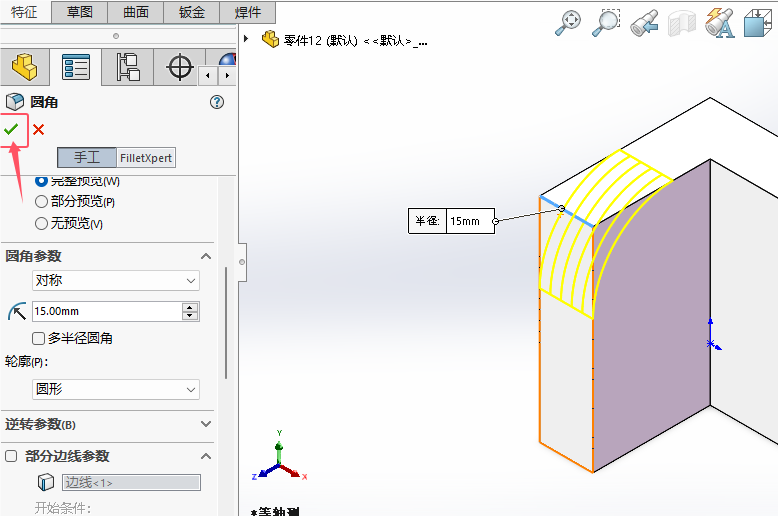Image resolution: width=778 pixels, height=516 pixels.
Task: Click the 边线<1> selection box
Action: (x=131, y=482)
